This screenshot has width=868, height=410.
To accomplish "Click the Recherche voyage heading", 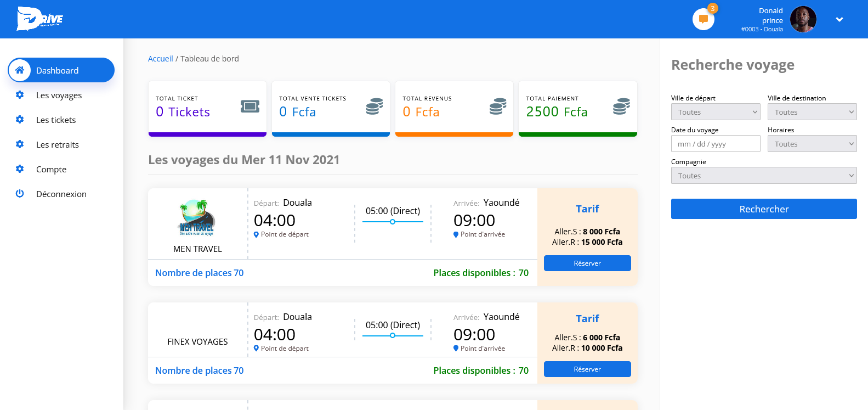I will (x=733, y=65).
